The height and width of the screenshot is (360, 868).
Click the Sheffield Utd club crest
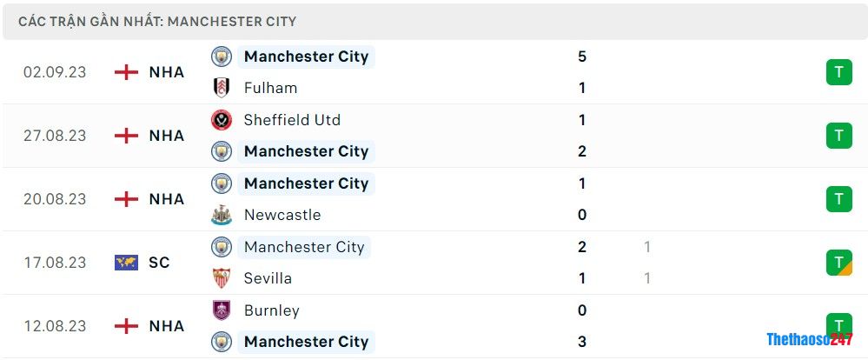pos(222,120)
